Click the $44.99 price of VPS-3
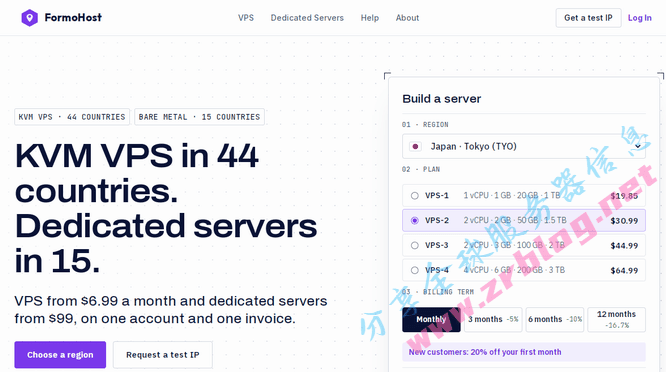This screenshot has height=372, width=666. [624, 245]
